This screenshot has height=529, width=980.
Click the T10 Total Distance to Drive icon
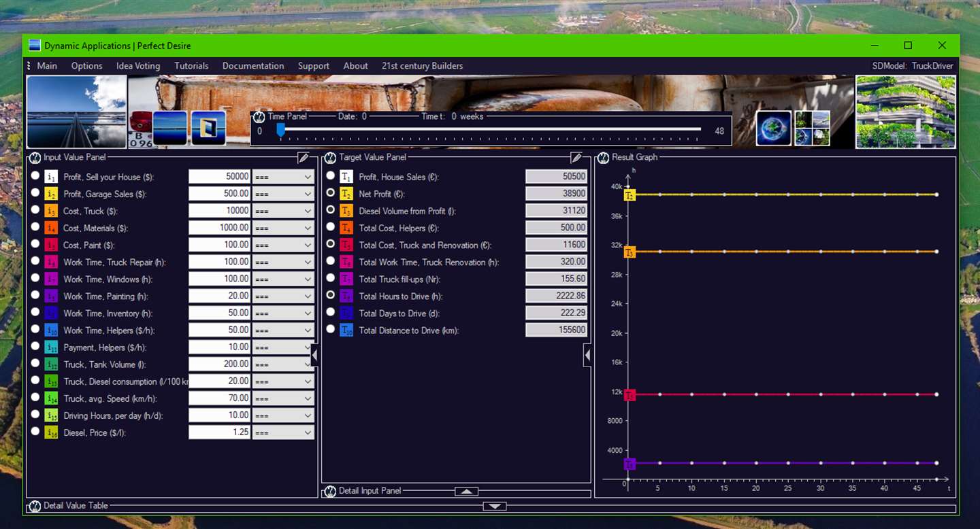(346, 330)
